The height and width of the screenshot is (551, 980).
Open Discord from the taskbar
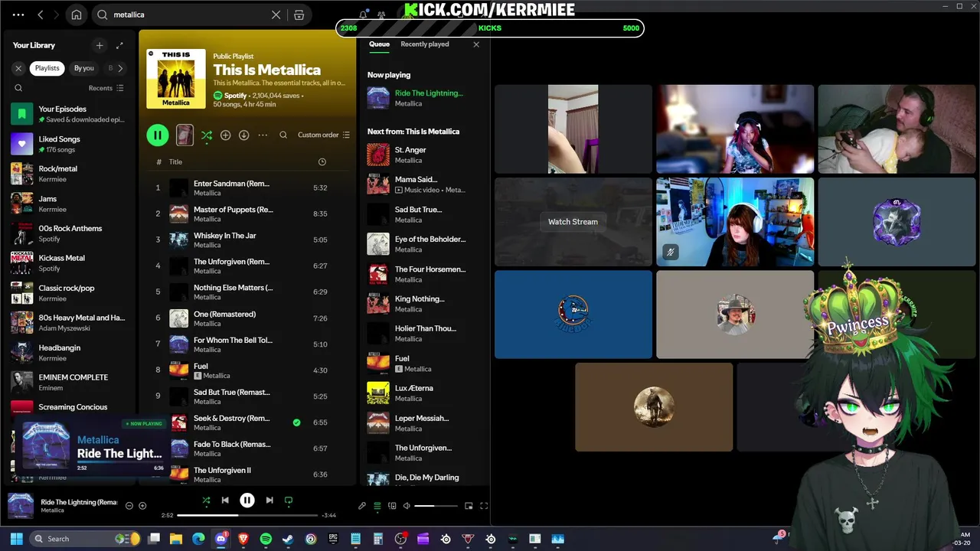[x=221, y=539]
